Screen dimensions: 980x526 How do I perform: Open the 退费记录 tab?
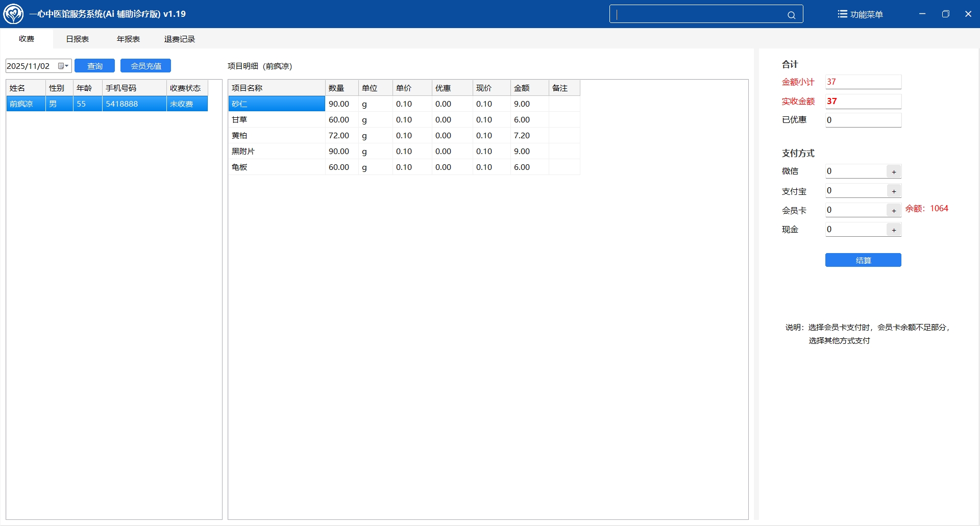point(179,39)
